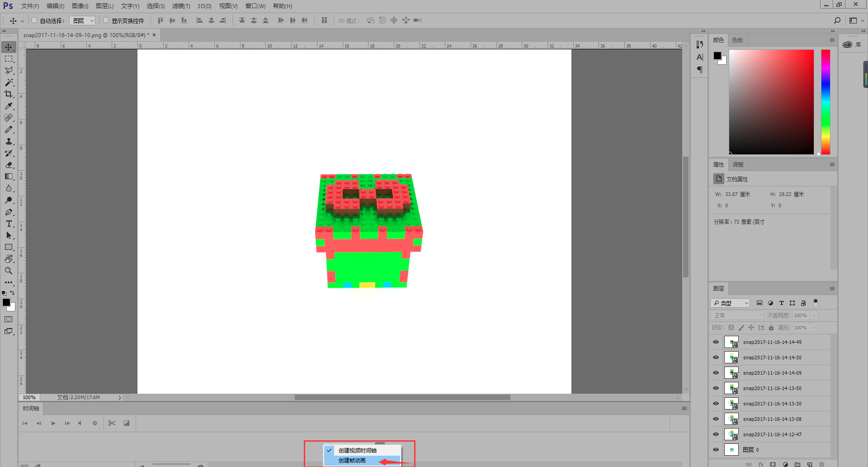Select layer thumbnail of snap2017-11-16-14-12-47

[x=731, y=434]
